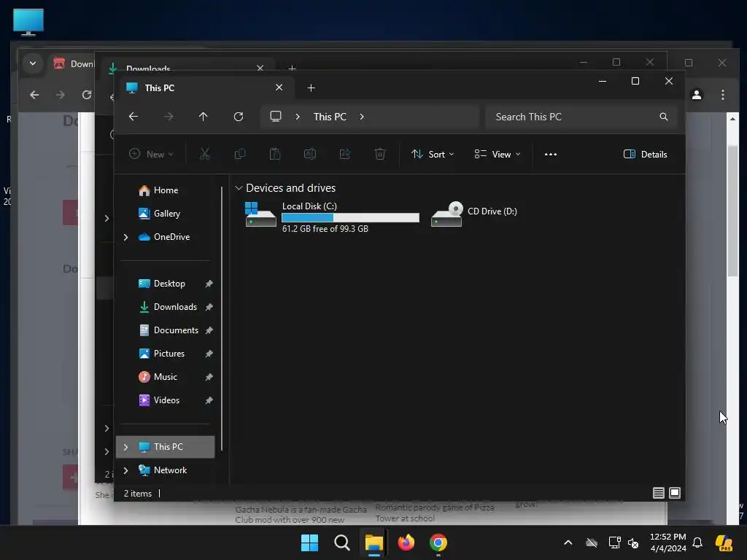Click the Copy toolbar icon
The image size is (747, 560).
(x=240, y=155)
